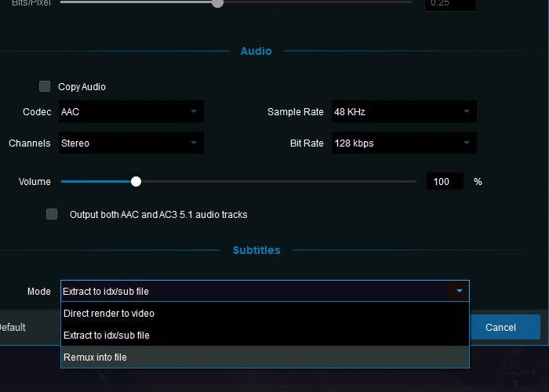Click the Audio section heading
The image size is (549, 392).
click(256, 51)
